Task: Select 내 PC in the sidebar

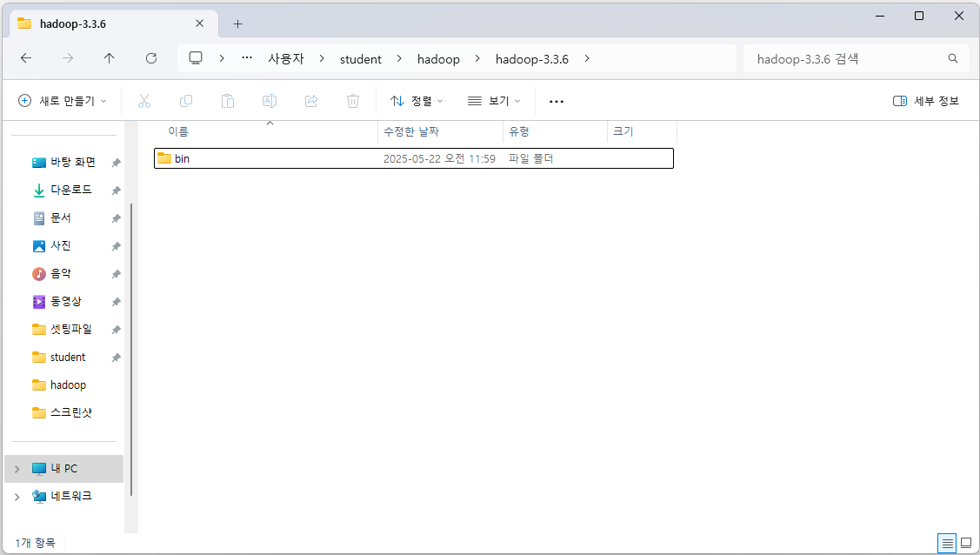Action: [63, 469]
